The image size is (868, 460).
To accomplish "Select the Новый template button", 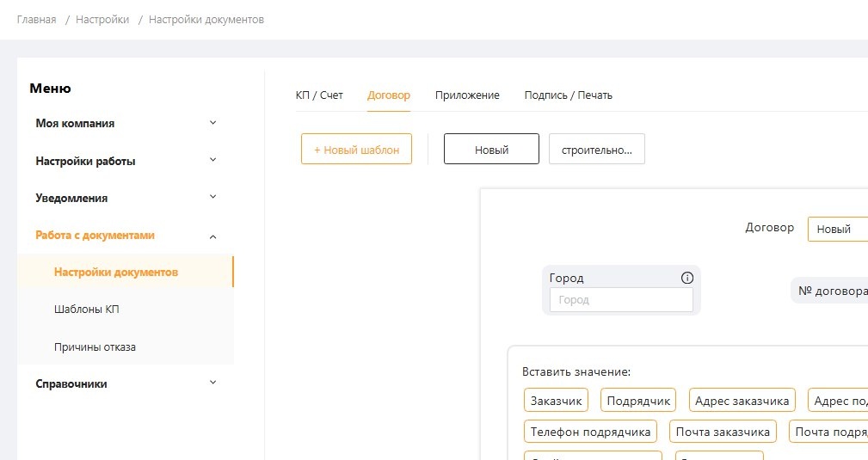I will [491, 149].
